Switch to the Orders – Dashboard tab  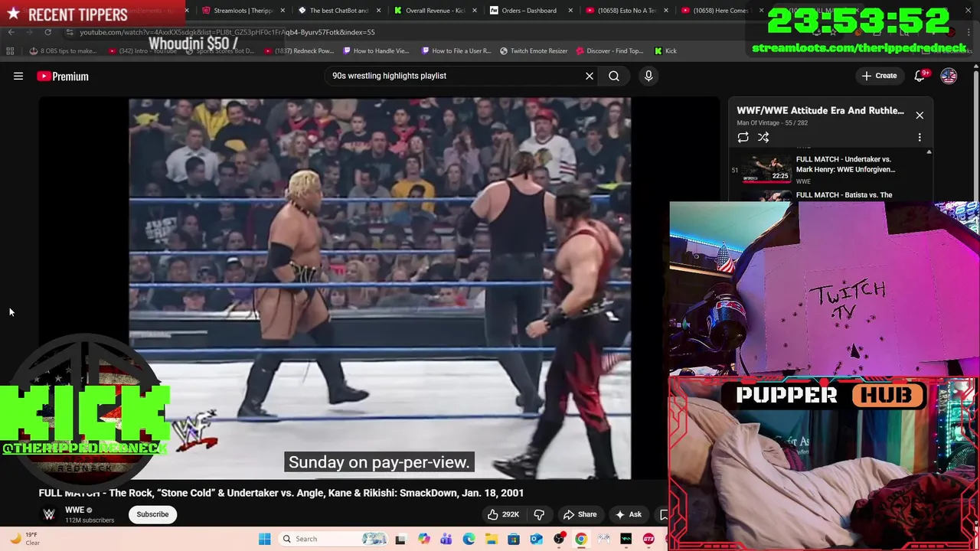[x=528, y=11]
